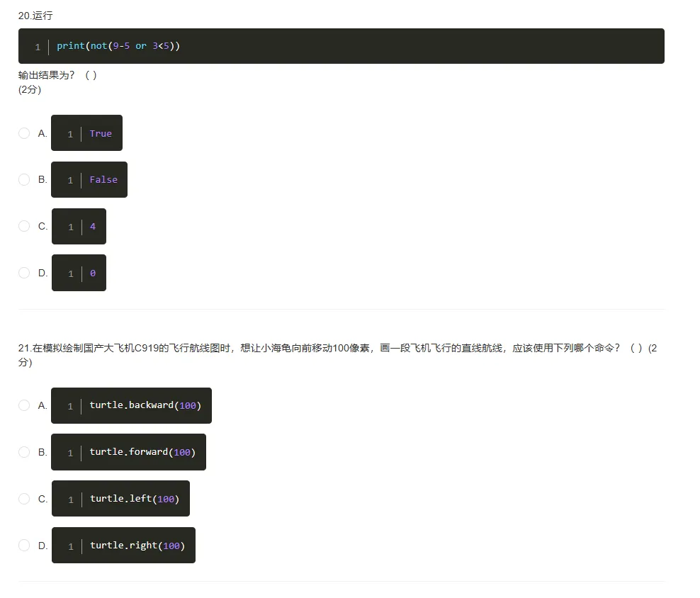Select radio option C for question 20

point(24,226)
